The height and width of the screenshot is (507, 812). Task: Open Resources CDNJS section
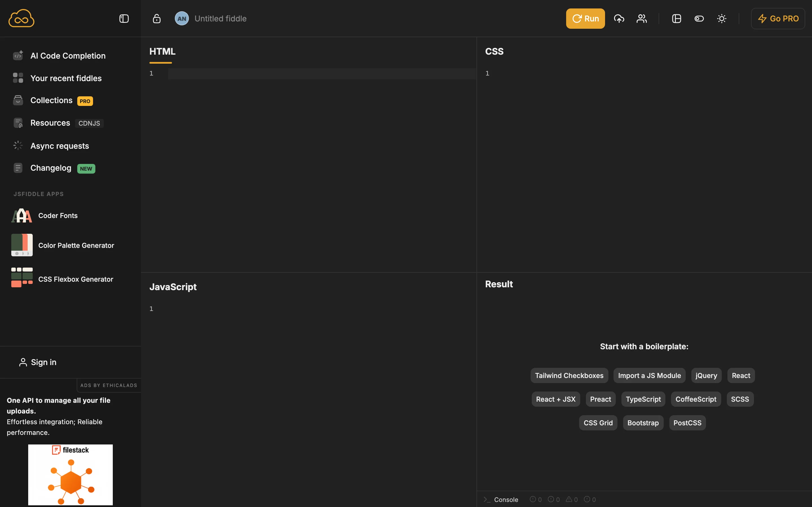click(x=50, y=123)
